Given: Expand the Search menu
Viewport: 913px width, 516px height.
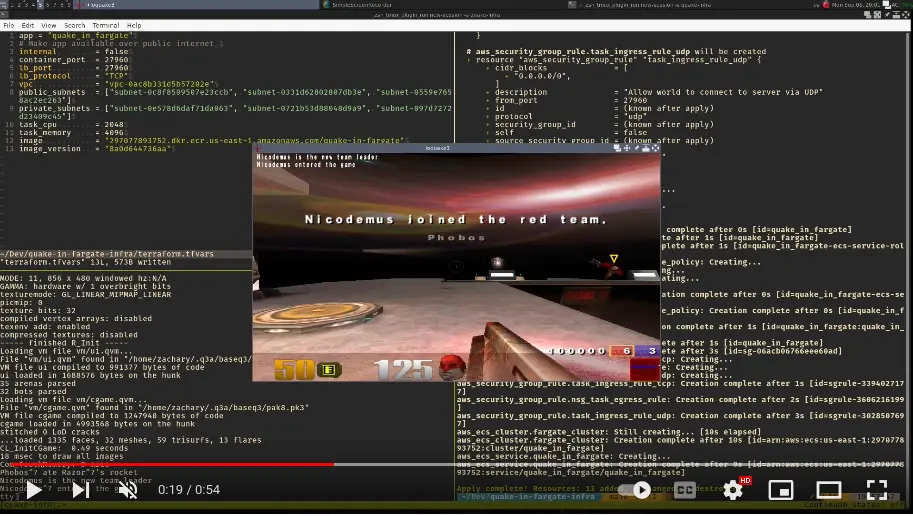Looking at the screenshot, I should (x=75, y=25).
